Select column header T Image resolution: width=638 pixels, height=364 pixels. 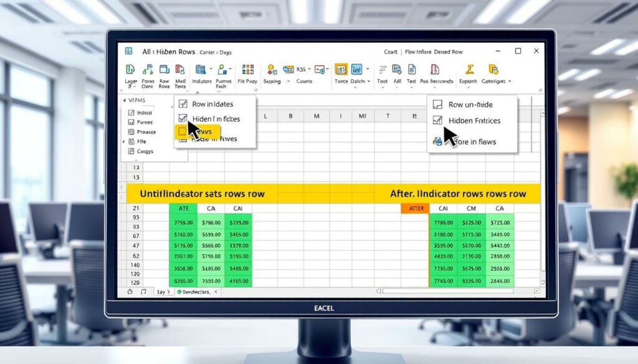388,116
